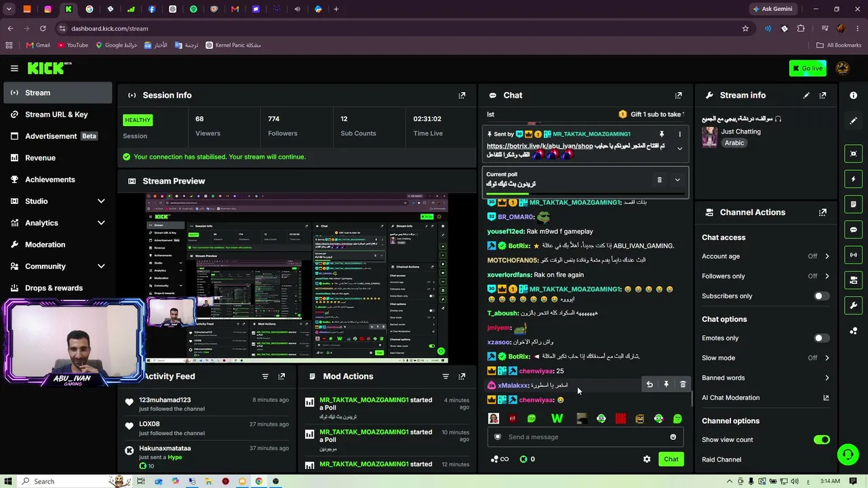868x488 pixels.
Task: Send the message with the Chat button
Action: (x=671, y=460)
